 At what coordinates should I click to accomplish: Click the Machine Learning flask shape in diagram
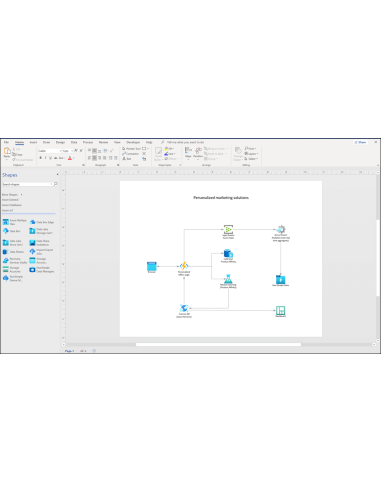coord(228,279)
